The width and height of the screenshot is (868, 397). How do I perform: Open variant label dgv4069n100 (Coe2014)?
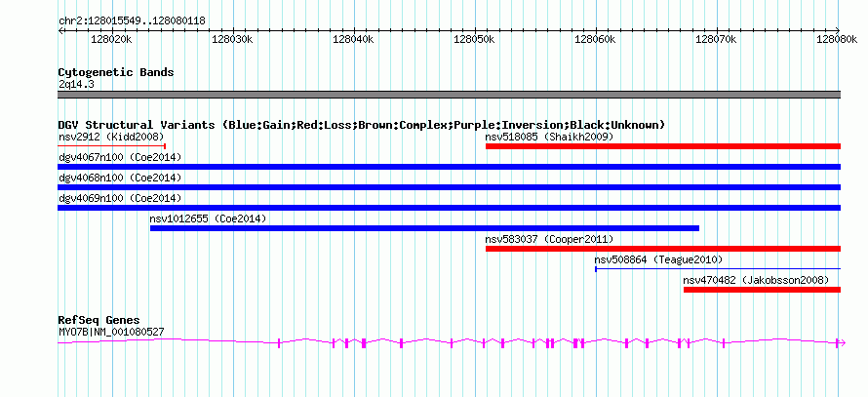120,198
